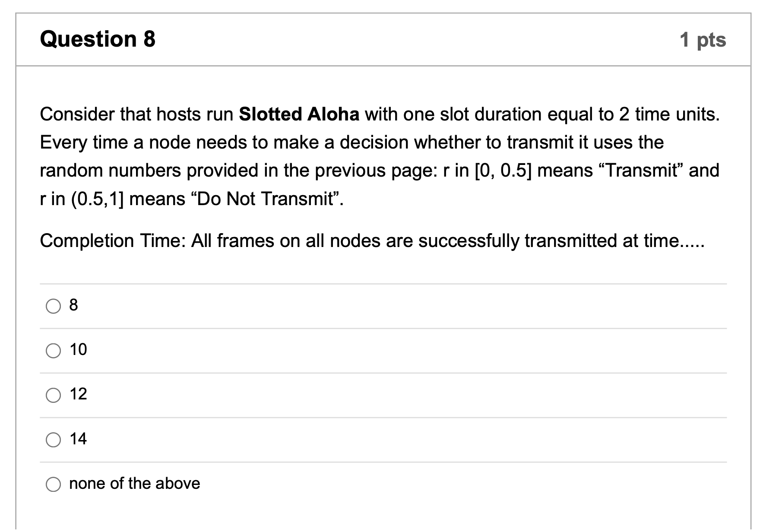Choose the radio button next to 10
760x532 pixels.
click(53, 351)
